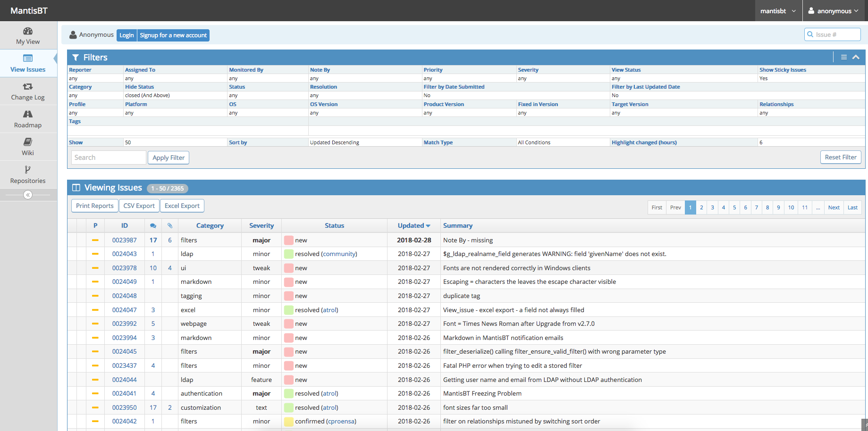Viewport: 868px width, 431px height.
Task: Click the Reset Filter button
Action: click(x=840, y=157)
